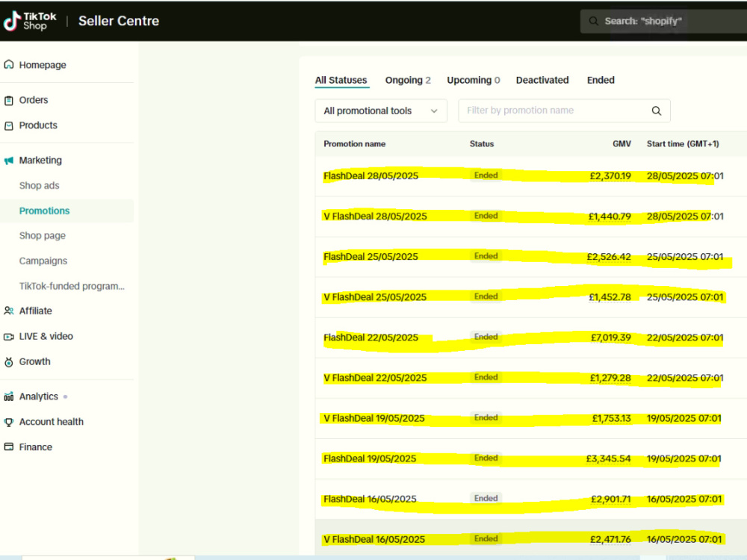Switch to the Deactivated tab
747x560 pixels.
(542, 80)
